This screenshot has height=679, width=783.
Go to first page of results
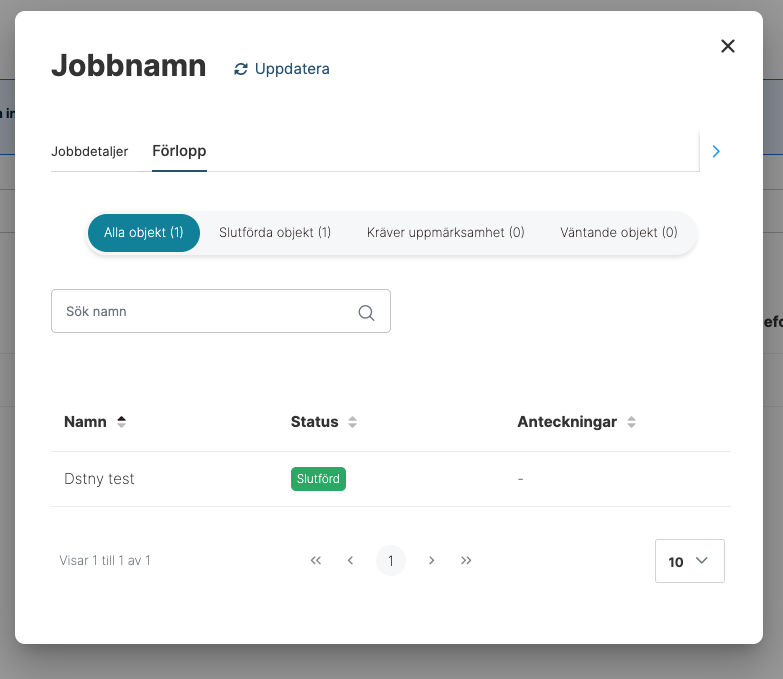click(316, 561)
